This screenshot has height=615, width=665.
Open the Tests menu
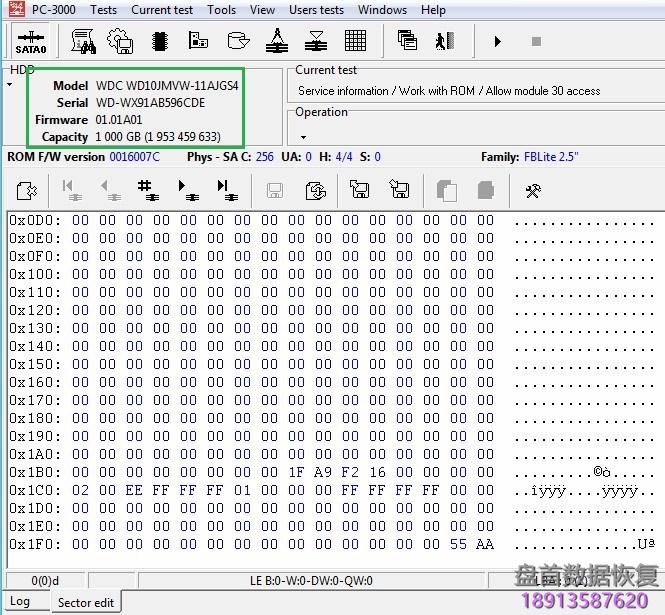[x=103, y=10]
